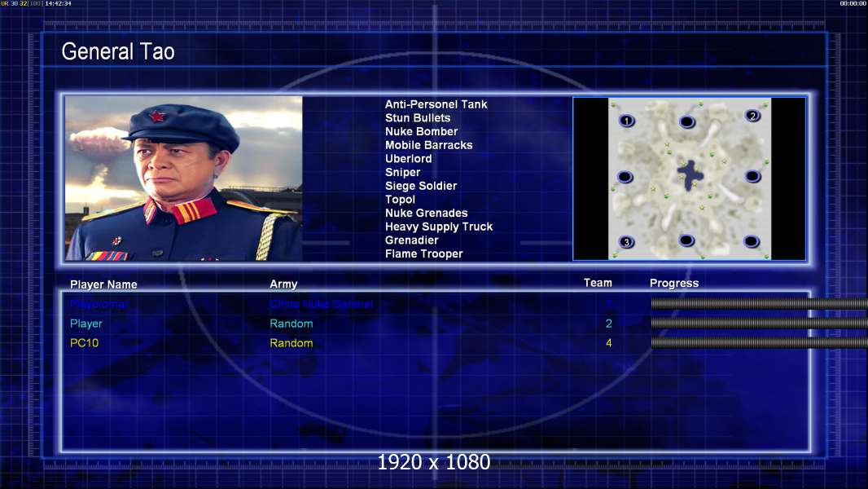Select start position 1 on the map
The height and width of the screenshot is (489, 868).
tap(627, 120)
